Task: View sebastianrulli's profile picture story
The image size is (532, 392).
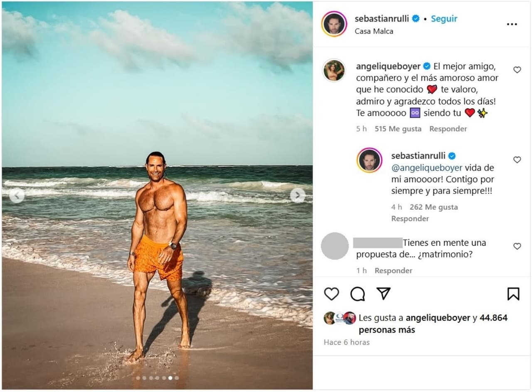Action: tap(335, 24)
